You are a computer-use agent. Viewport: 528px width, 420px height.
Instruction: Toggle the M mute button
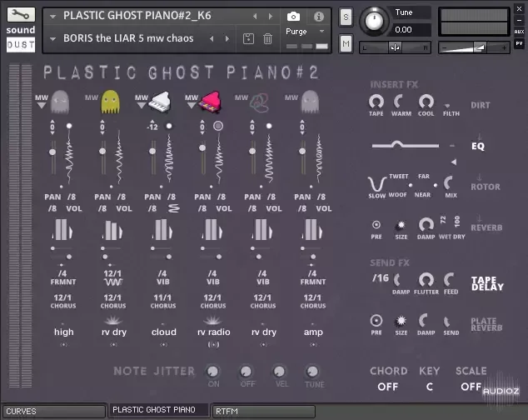(346, 43)
